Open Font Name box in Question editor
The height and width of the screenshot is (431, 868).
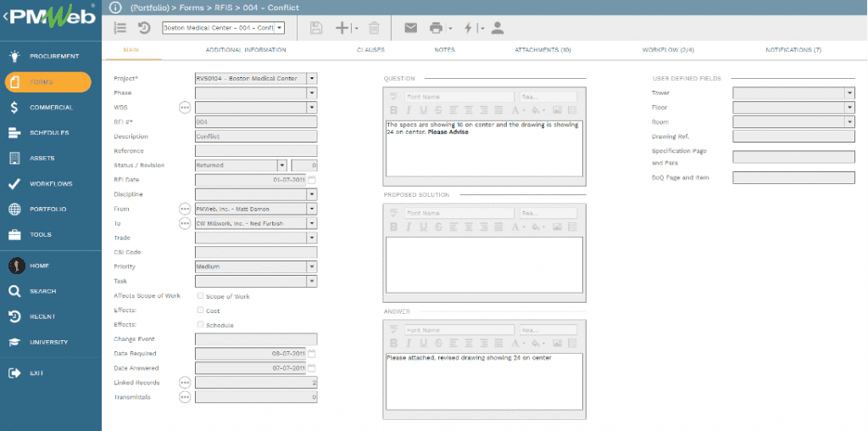[x=459, y=97]
